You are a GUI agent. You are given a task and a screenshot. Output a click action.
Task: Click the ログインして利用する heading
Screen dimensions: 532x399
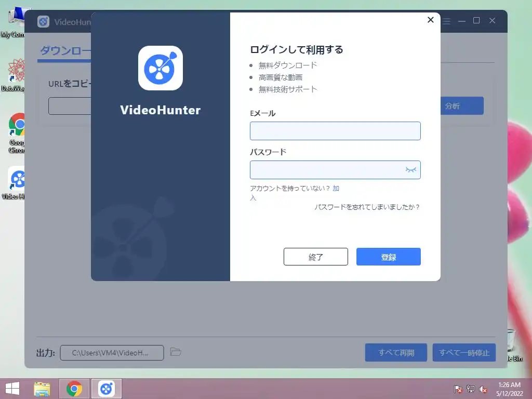(297, 50)
